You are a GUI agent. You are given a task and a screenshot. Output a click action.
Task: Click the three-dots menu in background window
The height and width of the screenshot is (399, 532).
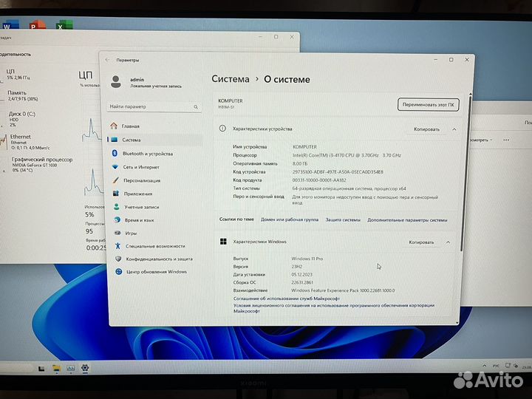click(x=506, y=140)
